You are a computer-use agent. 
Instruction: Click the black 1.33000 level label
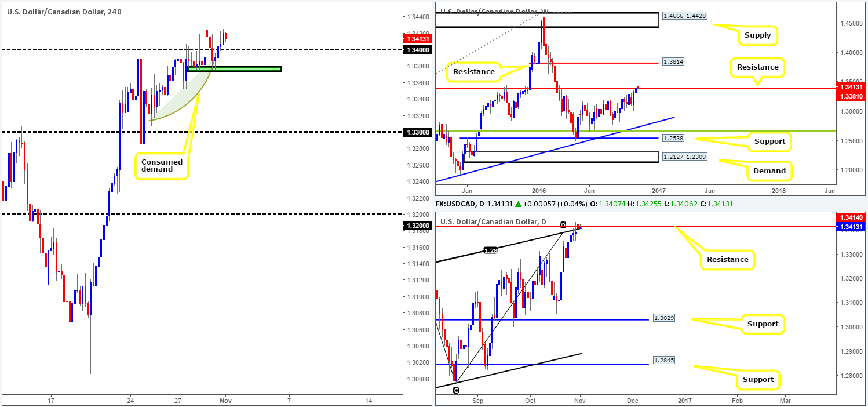(417, 132)
